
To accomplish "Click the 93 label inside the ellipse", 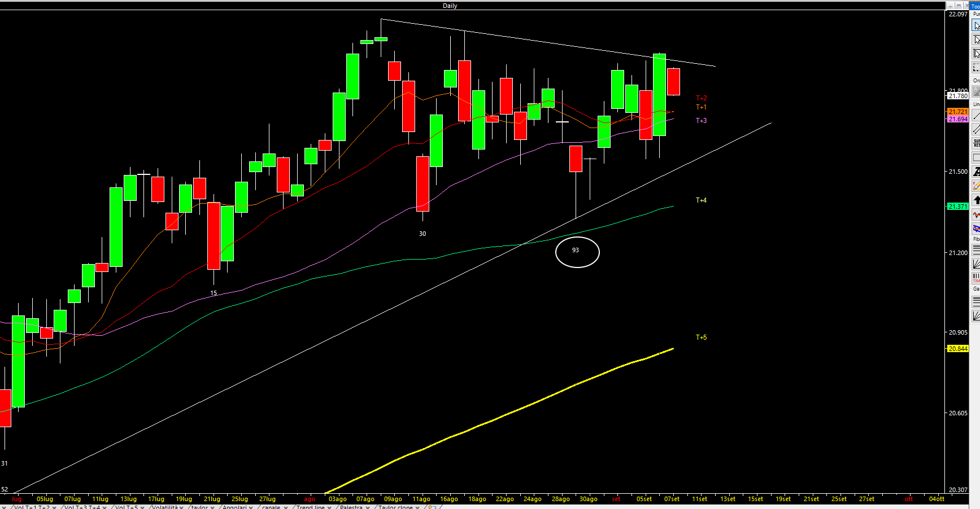I will pyautogui.click(x=576, y=250).
